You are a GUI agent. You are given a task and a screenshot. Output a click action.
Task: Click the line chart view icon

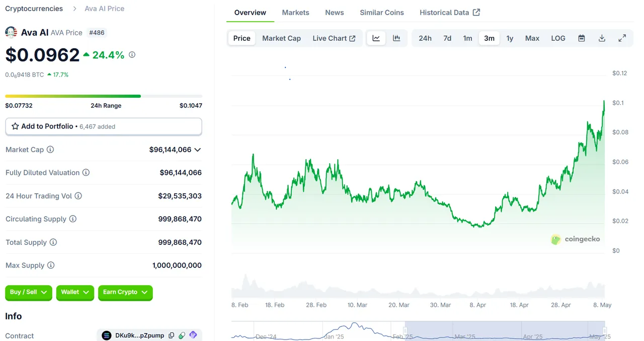[x=376, y=38]
